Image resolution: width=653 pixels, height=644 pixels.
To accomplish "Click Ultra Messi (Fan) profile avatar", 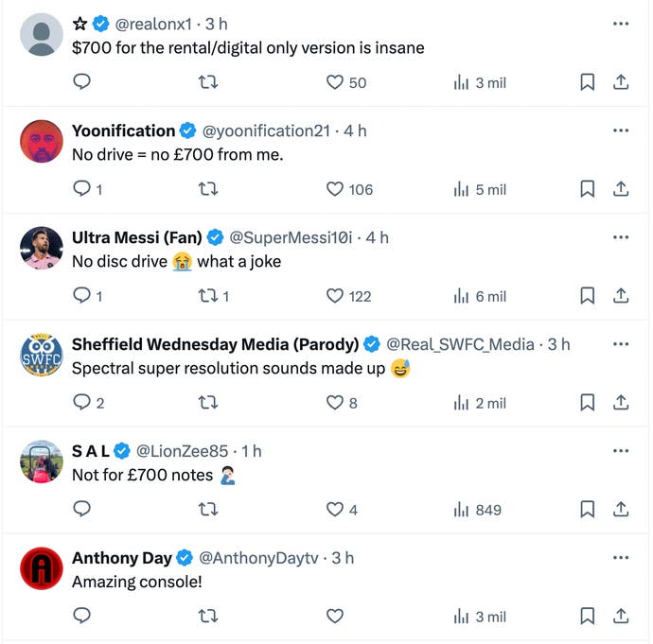I will tap(42, 248).
